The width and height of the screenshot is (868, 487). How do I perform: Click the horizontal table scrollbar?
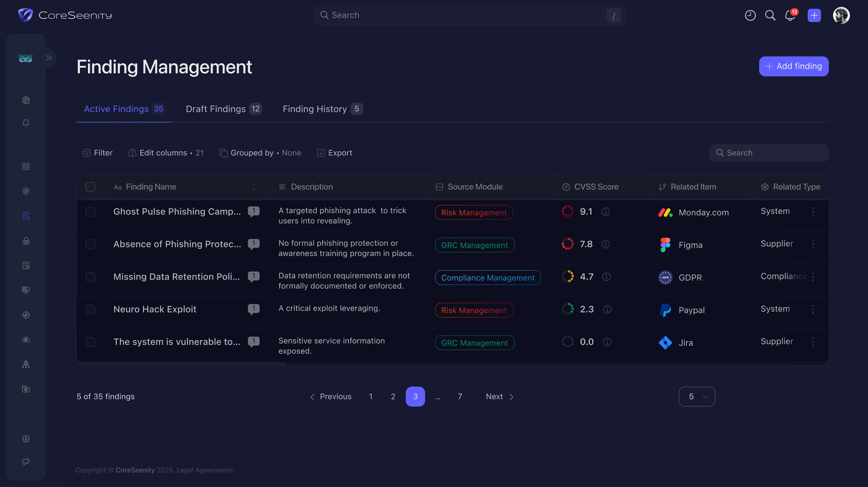coord(182,364)
